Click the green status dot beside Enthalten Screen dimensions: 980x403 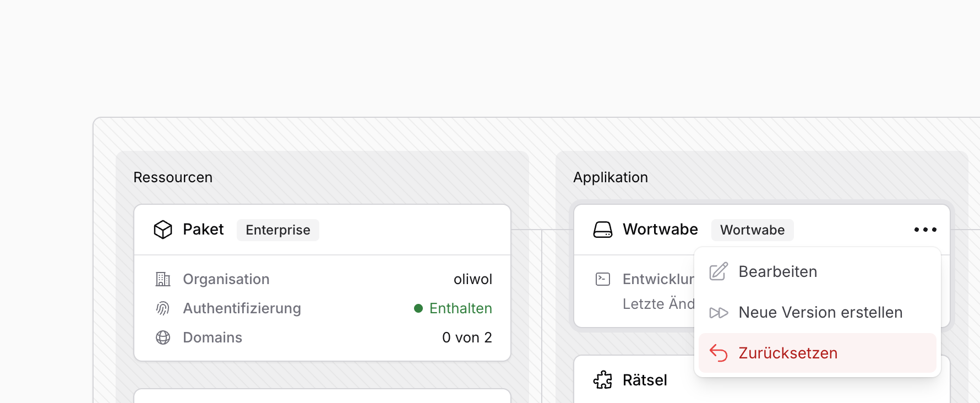click(x=418, y=308)
